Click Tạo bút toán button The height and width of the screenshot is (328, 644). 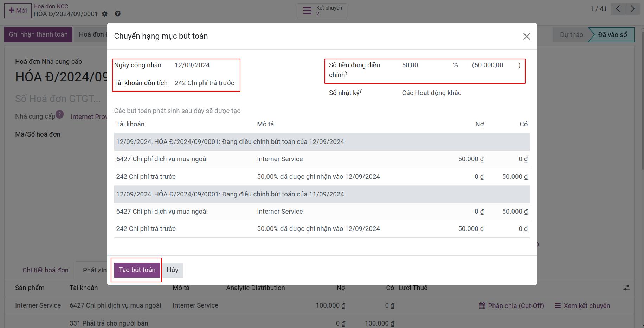coord(137,270)
